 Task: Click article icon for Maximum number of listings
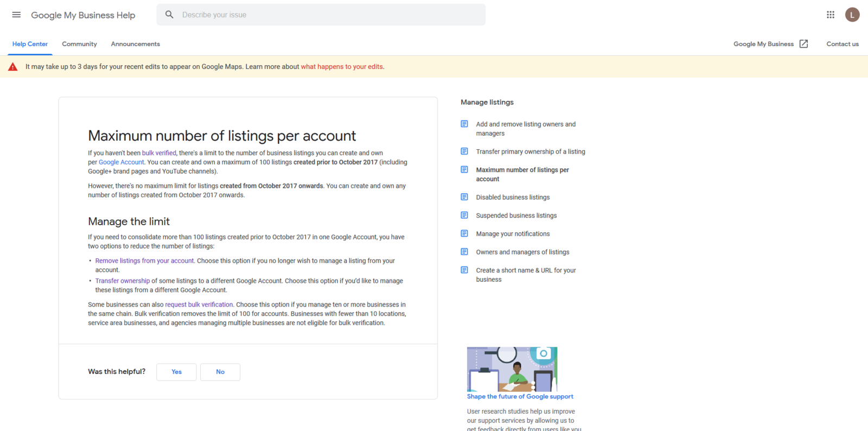pyautogui.click(x=464, y=169)
